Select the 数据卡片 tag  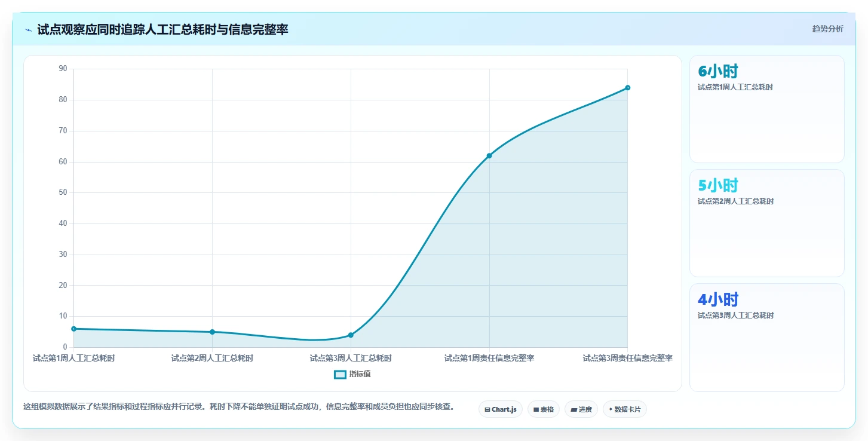[625, 409]
